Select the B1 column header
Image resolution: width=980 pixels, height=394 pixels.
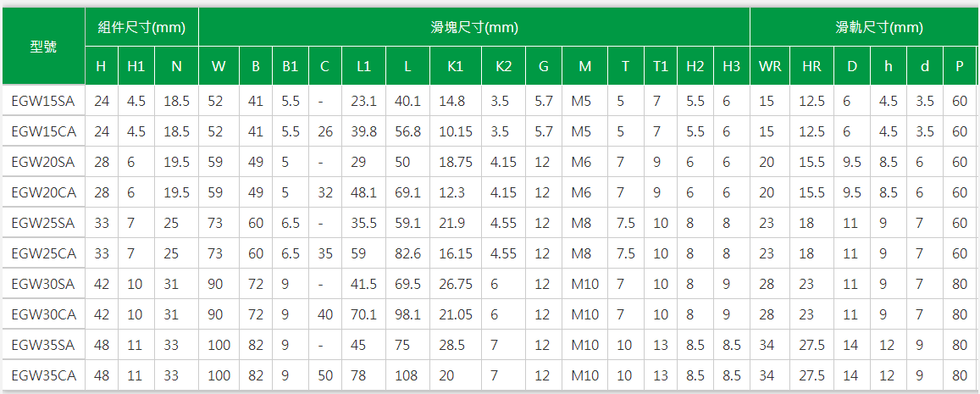click(x=290, y=66)
